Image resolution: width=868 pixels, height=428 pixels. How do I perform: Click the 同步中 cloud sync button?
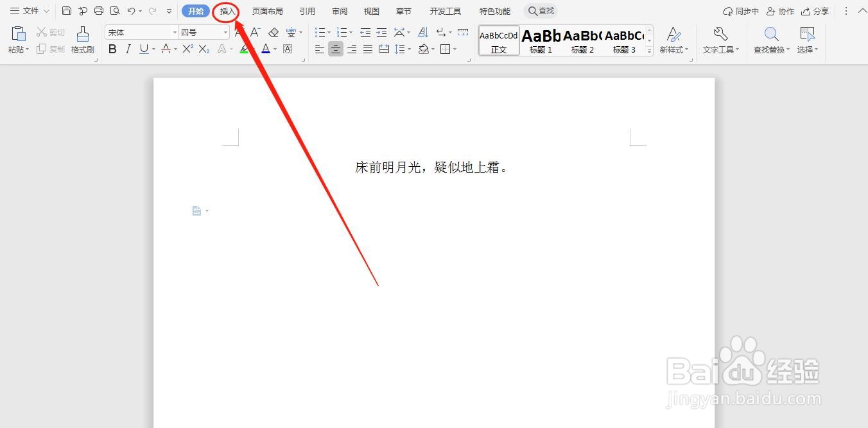click(740, 11)
